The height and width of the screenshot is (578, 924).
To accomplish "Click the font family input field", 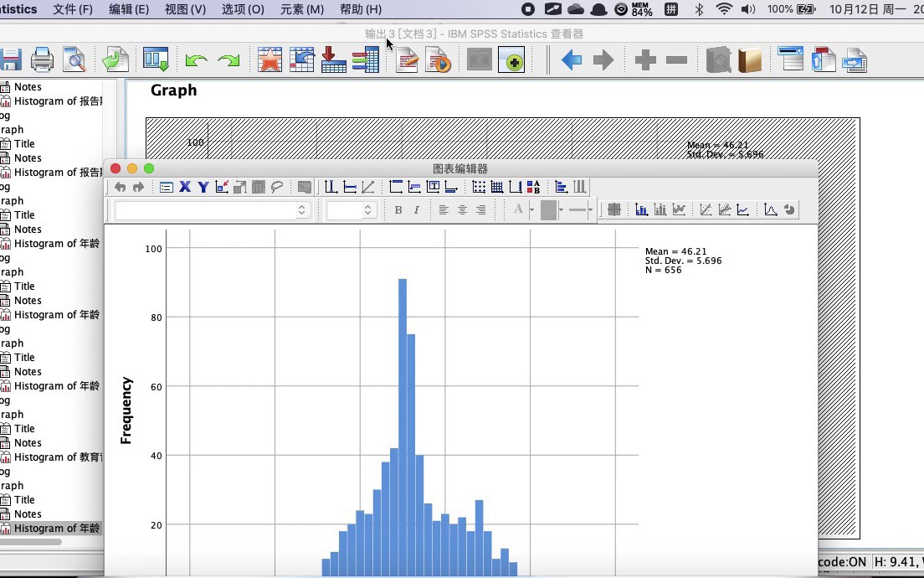I will click(x=206, y=210).
